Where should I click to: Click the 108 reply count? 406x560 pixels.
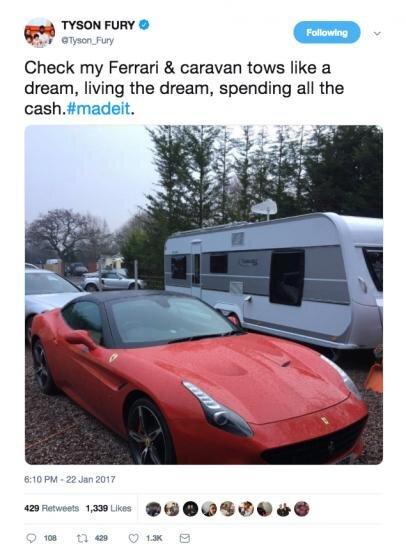(50, 538)
